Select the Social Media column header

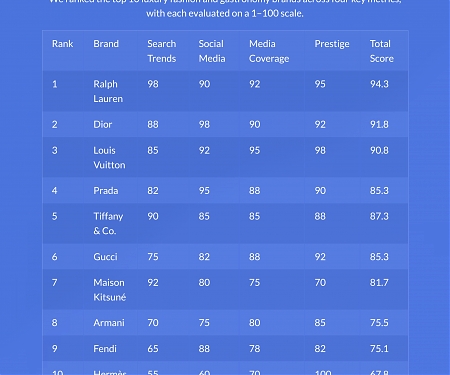pyautogui.click(x=212, y=51)
